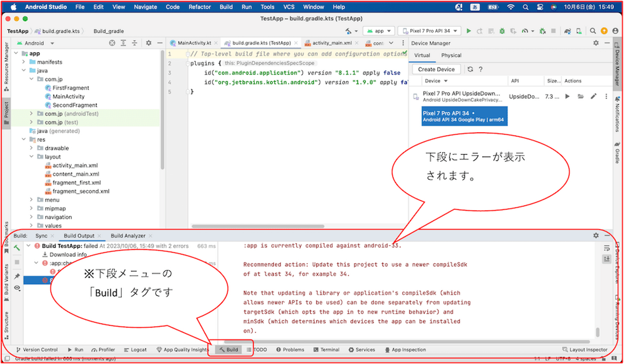Run the app with the green play button
Screen dimensions: 624x364
468,31
